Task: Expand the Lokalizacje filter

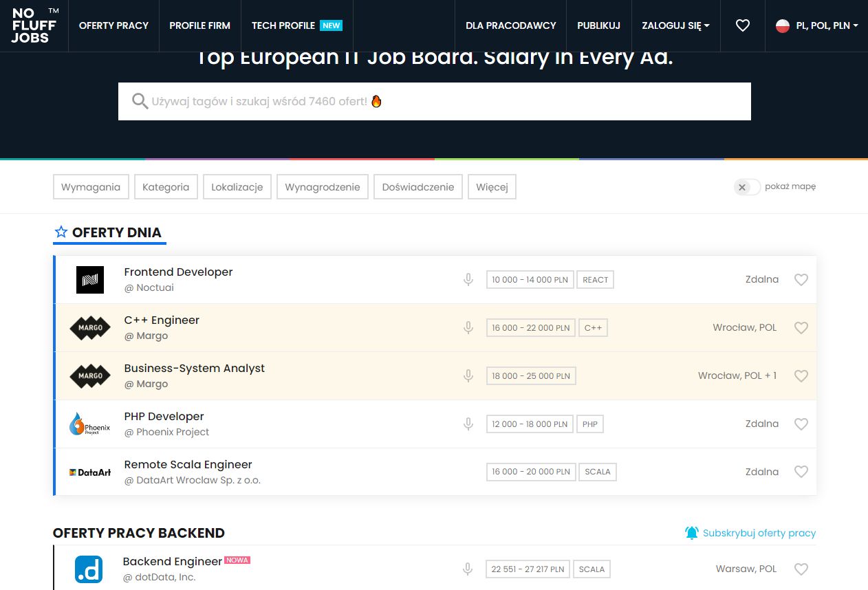Action: click(237, 187)
